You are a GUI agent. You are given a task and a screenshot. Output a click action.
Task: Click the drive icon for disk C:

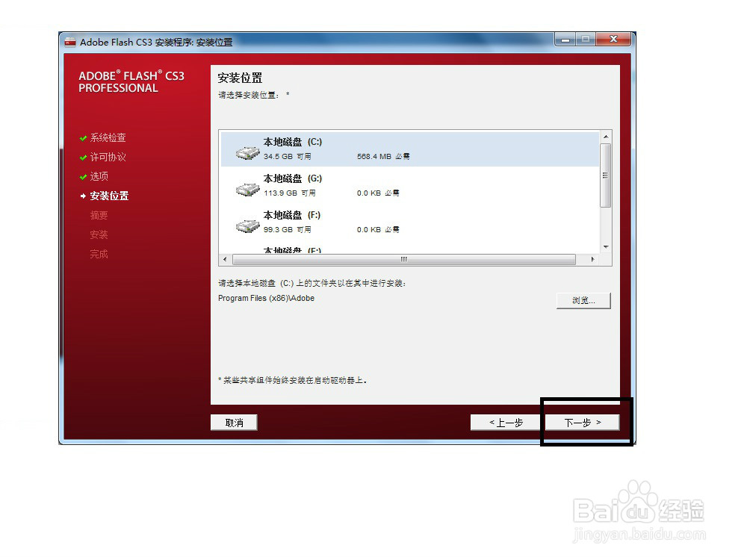pyautogui.click(x=248, y=153)
